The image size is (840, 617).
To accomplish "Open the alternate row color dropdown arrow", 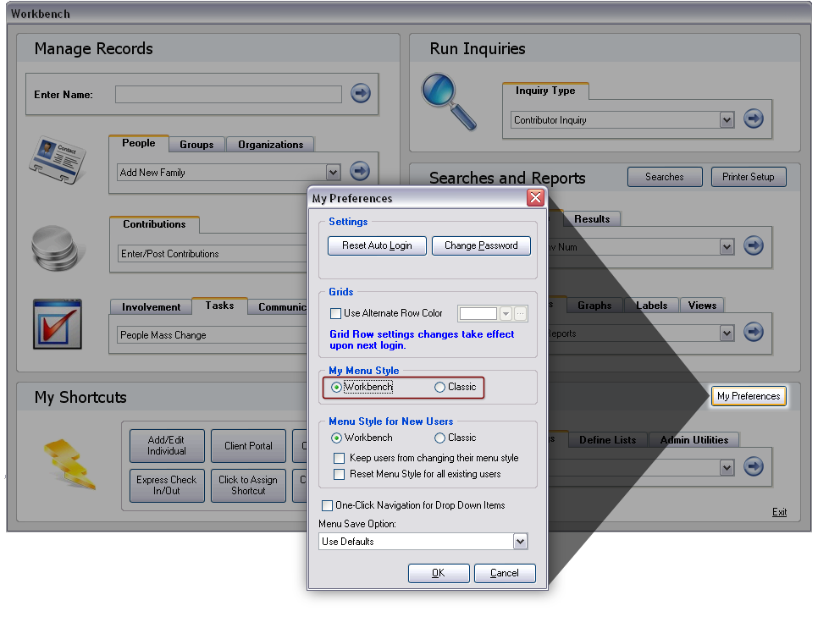I will (x=506, y=313).
